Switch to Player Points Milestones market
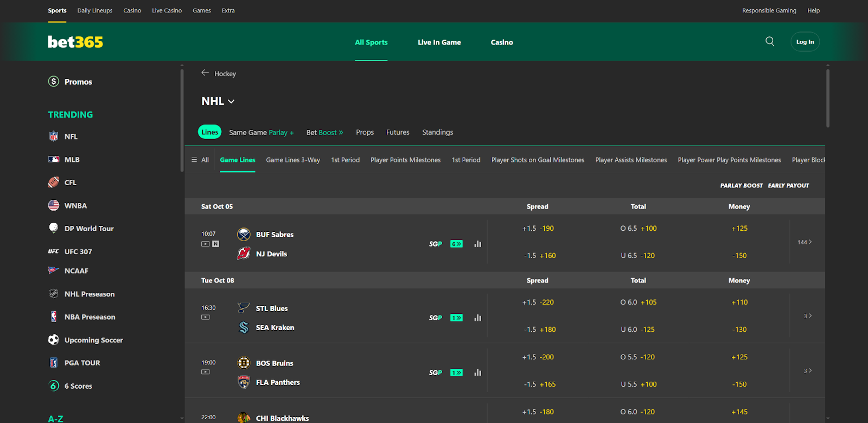This screenshot has width=868, height=423. [x=405, y=160]
